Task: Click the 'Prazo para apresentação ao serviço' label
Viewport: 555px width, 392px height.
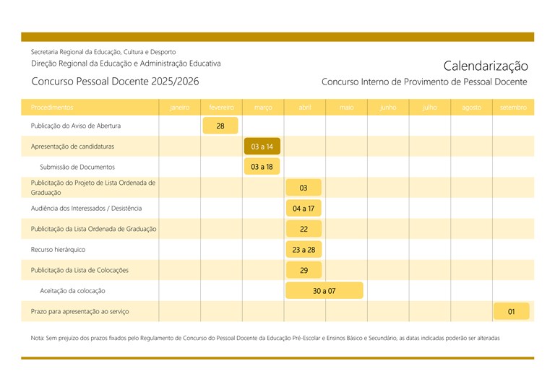Action: (x=85, y=312)
